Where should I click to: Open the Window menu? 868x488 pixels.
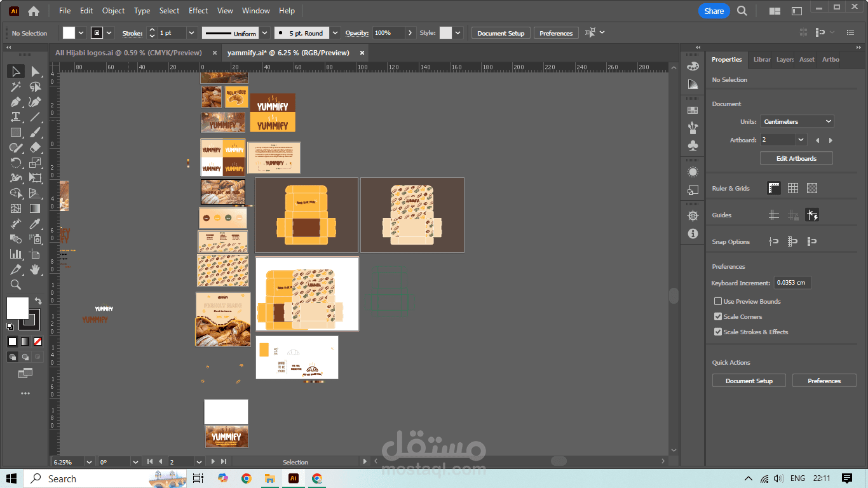click(x=256, y=11)
